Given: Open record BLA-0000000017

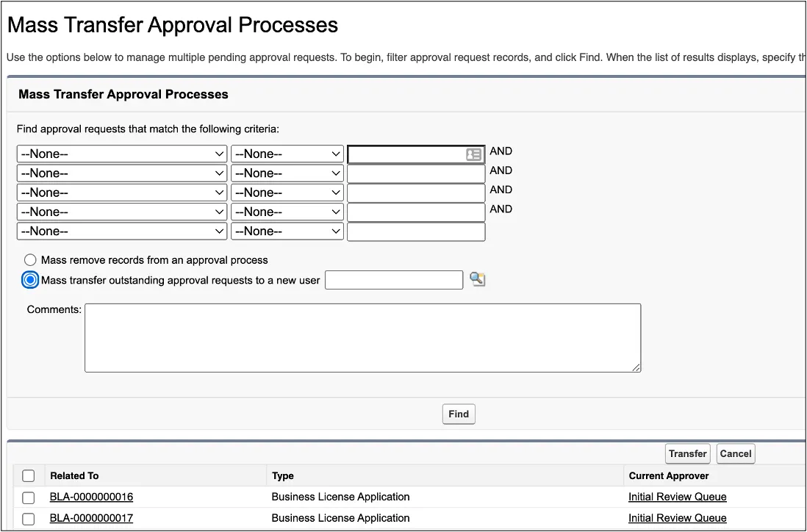Looking at the screenshot, I should coord(91,518).
